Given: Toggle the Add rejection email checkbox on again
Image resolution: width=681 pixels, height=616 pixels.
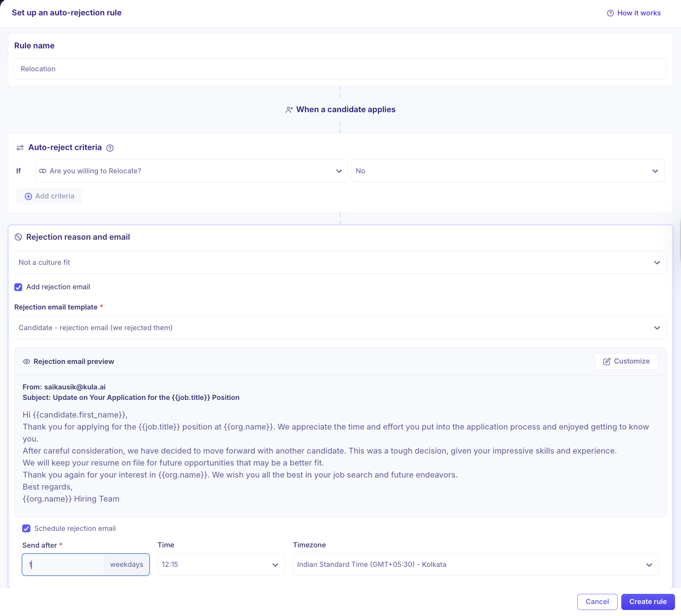Looking at the screenshot, I should (18, 287).
